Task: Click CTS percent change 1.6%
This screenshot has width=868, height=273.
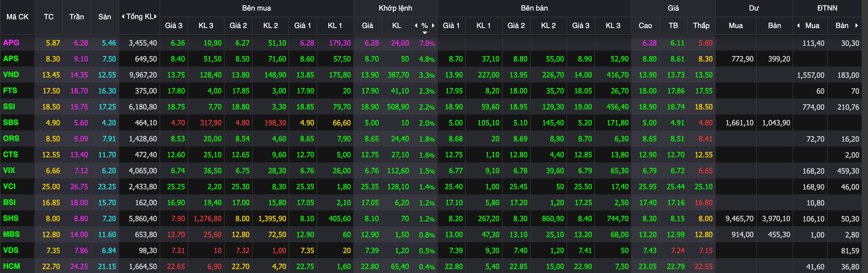Action: 427,155
